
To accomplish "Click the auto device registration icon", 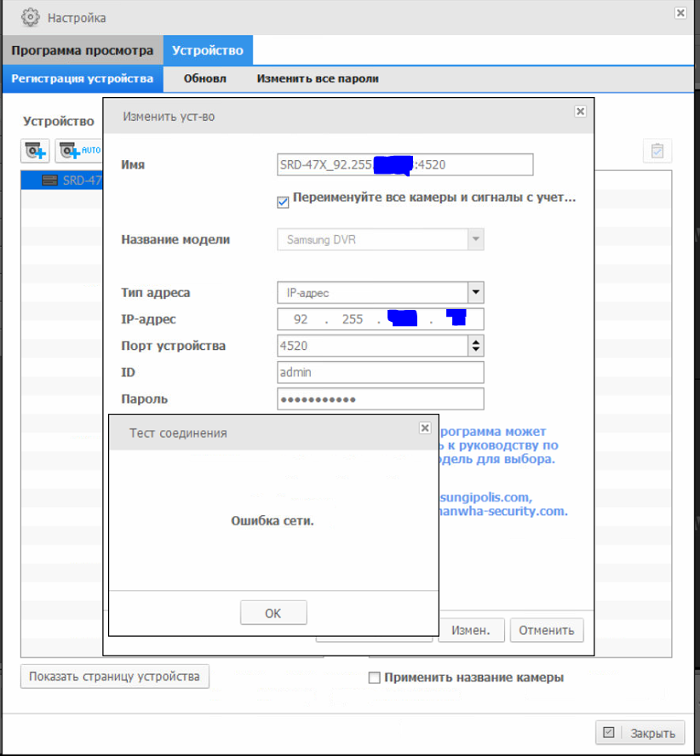I will [x=79, y=151].
